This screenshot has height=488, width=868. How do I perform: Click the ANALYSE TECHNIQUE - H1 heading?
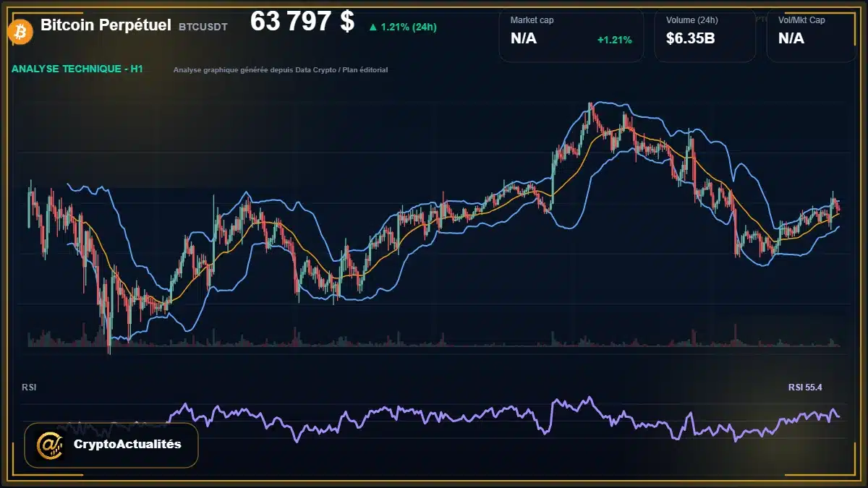[77, 69]
